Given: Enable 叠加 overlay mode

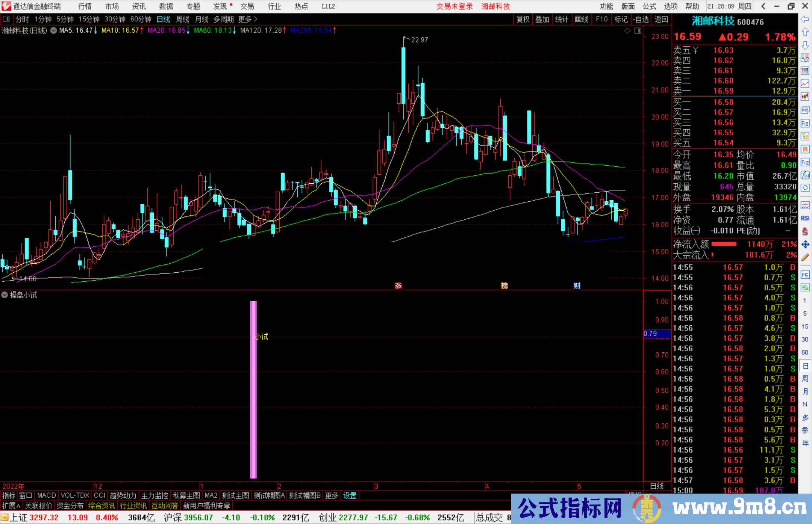Looking at the screenshot, I should coord(542,19).
